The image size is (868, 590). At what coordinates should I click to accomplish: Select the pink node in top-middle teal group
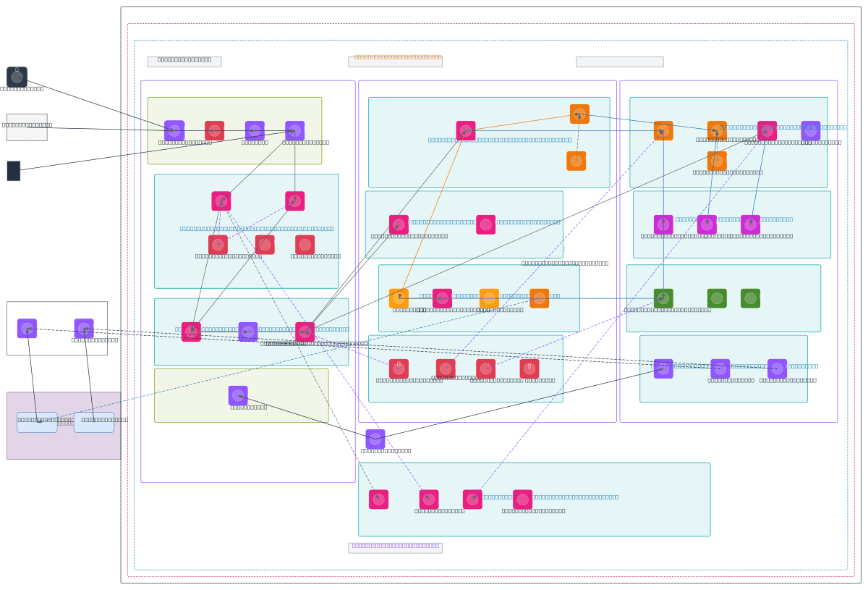click(466, 130)
